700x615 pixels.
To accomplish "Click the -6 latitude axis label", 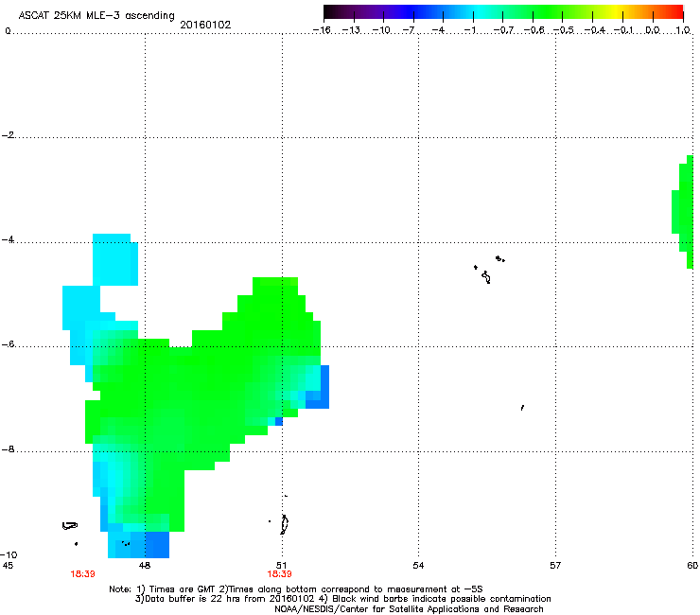I will pos(8,344).
